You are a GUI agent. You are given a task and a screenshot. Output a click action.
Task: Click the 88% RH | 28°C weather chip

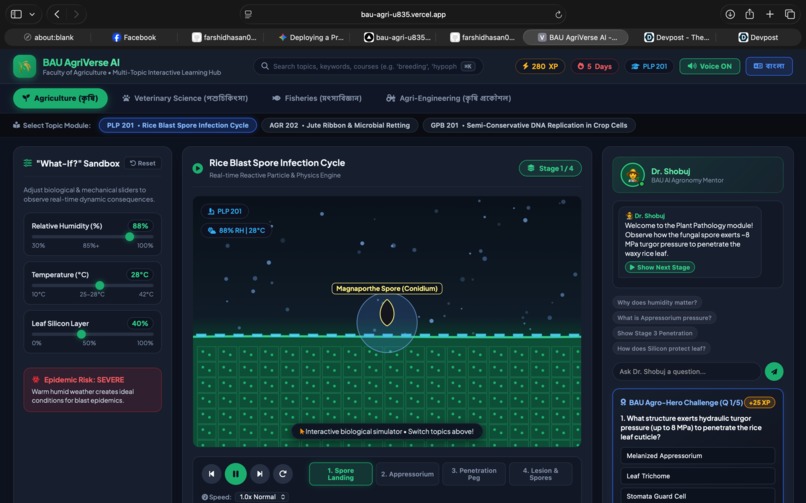[x=236, y=230]
